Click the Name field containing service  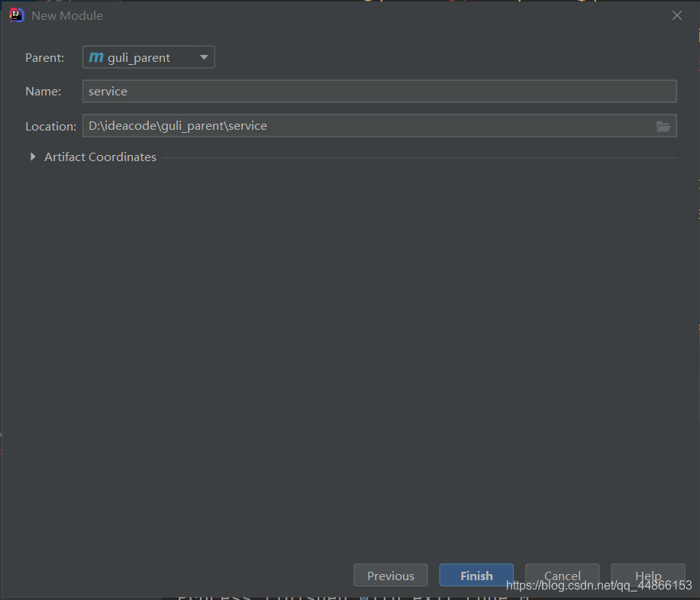pos(379,91)
